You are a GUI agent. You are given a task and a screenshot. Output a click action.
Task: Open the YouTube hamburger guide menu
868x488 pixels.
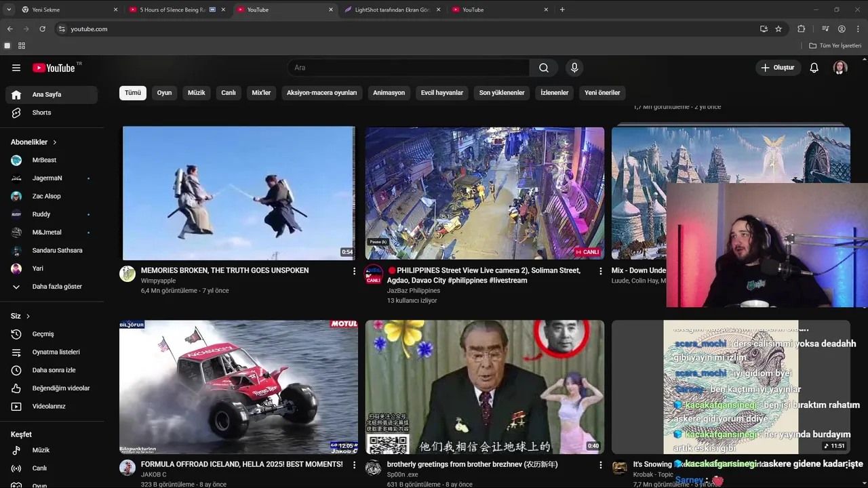click(16, 68)
